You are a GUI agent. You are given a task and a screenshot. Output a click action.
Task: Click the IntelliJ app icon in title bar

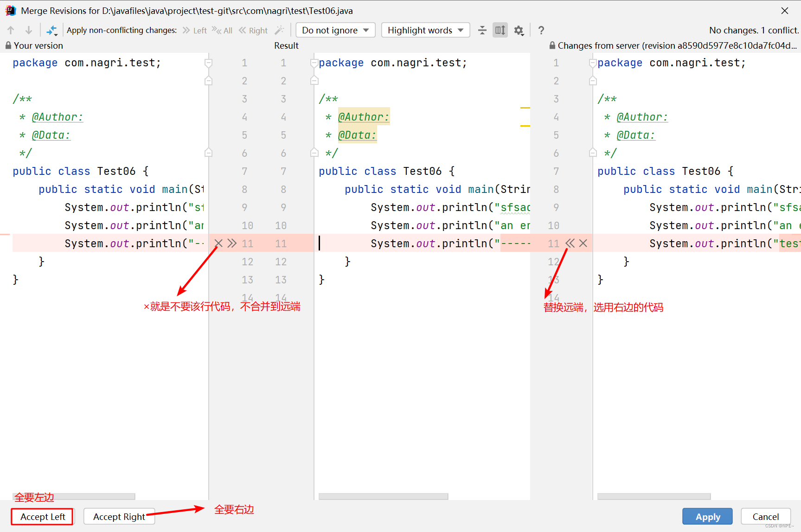click(11, 10)
